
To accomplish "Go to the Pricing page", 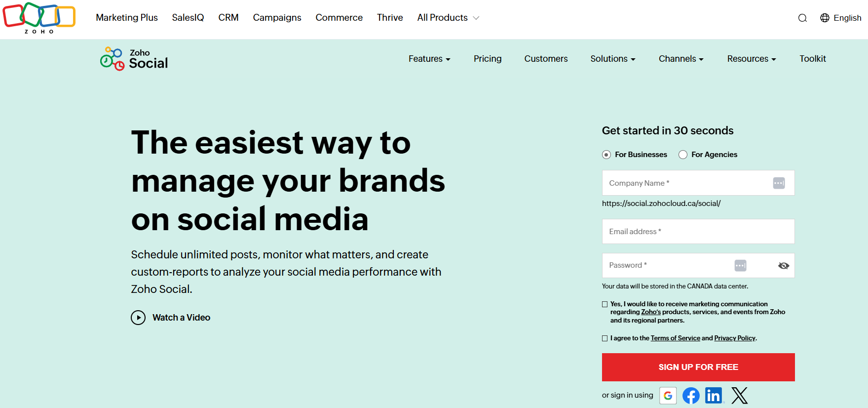I will point(488,59).
